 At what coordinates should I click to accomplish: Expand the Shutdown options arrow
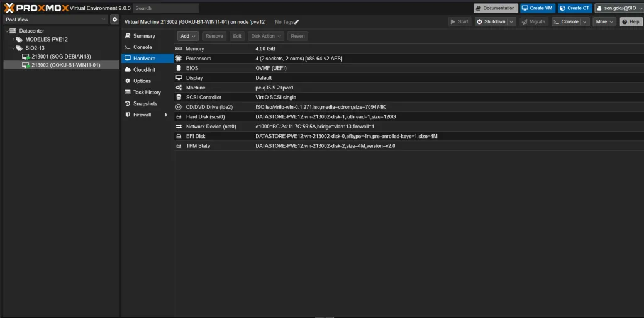tap(511, 22)
